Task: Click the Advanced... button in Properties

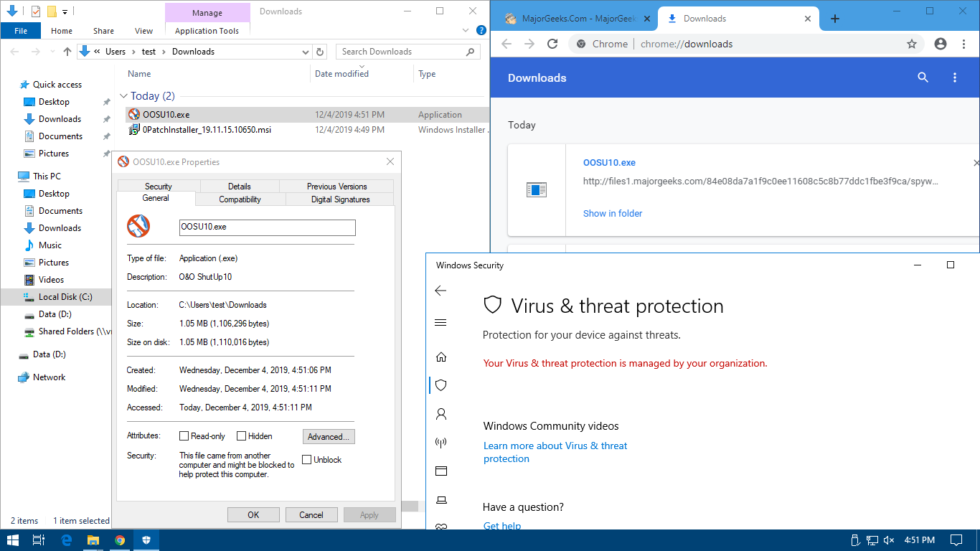Action: point(329,436)
